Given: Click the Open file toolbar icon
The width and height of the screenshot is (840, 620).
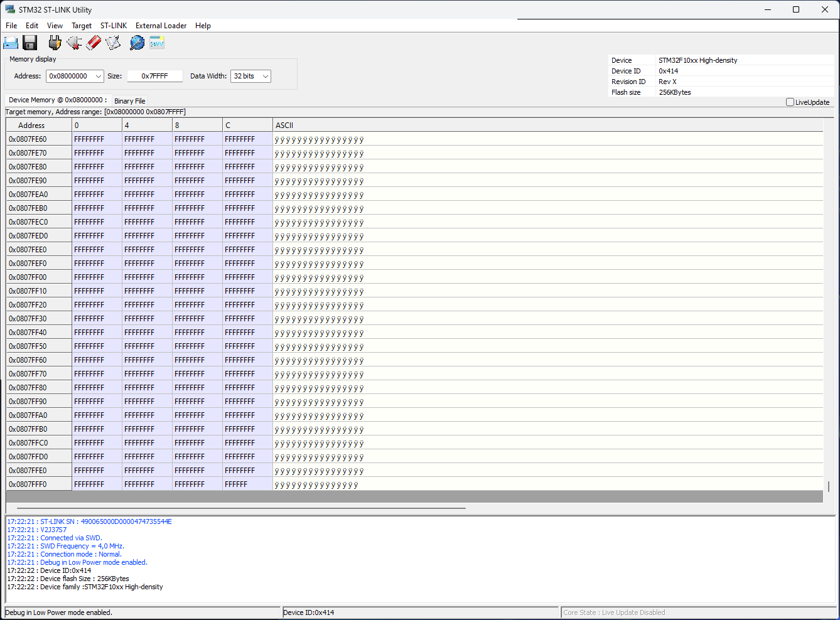Looking at the screenshot, I should pos(11,43).
